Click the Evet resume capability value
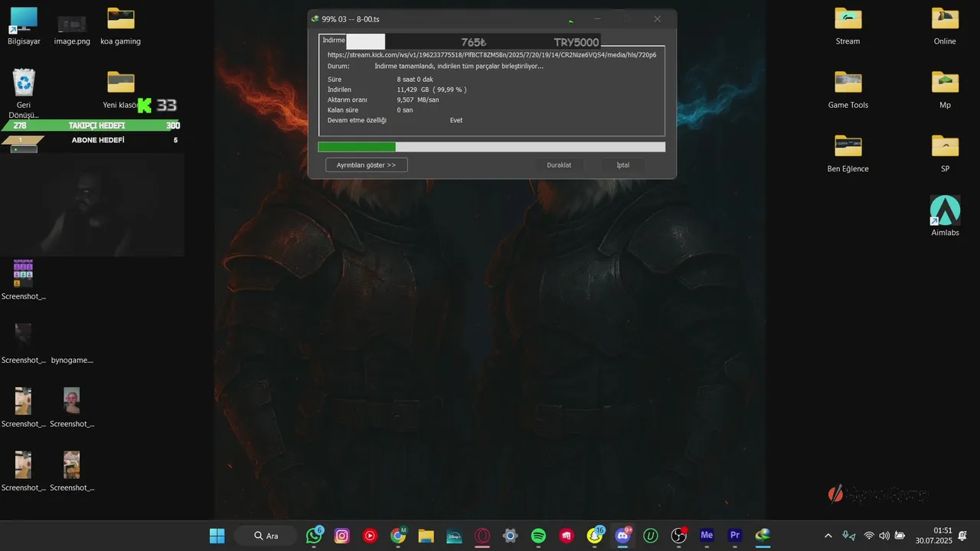The image size is (980, 551). (x=456, y=120)
